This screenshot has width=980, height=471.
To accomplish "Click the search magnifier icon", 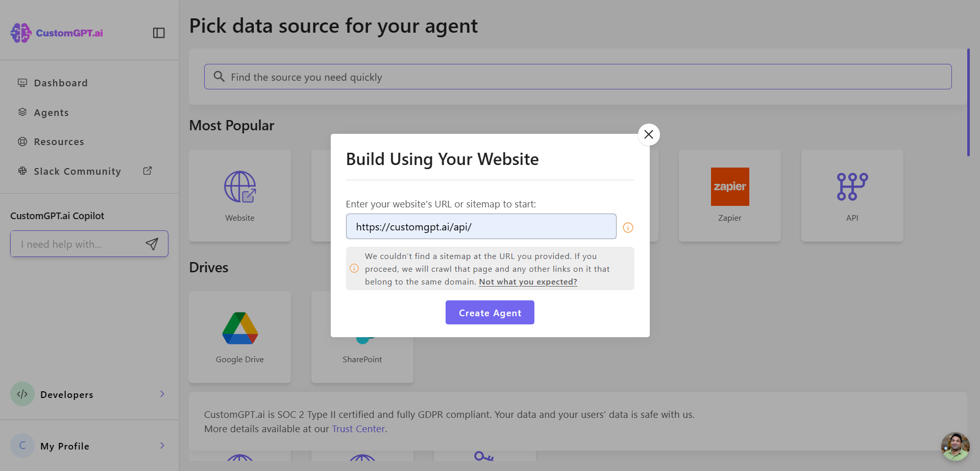I will click(219, 77).
